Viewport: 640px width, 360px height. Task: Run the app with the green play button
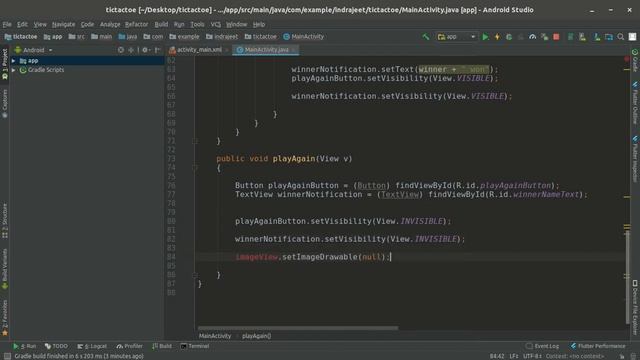(x=485, y=37)
